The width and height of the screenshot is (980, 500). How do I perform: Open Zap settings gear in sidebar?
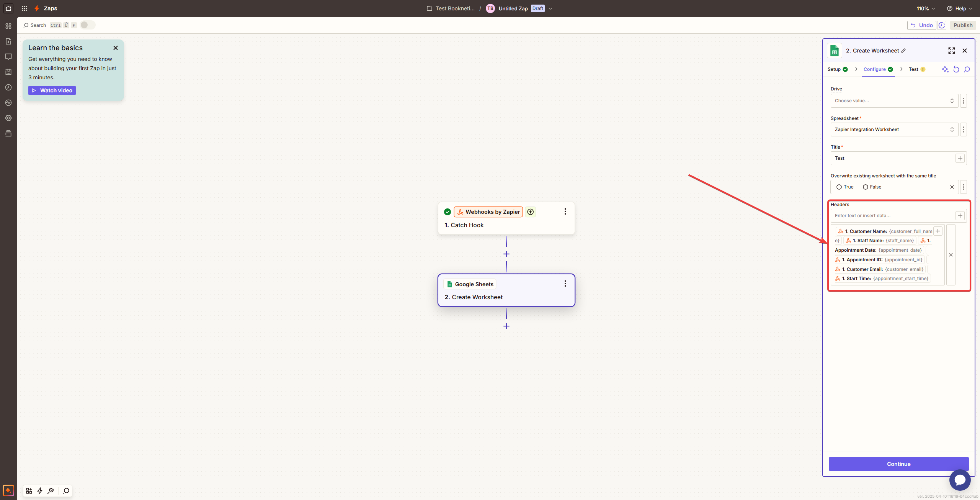[8, 118]
